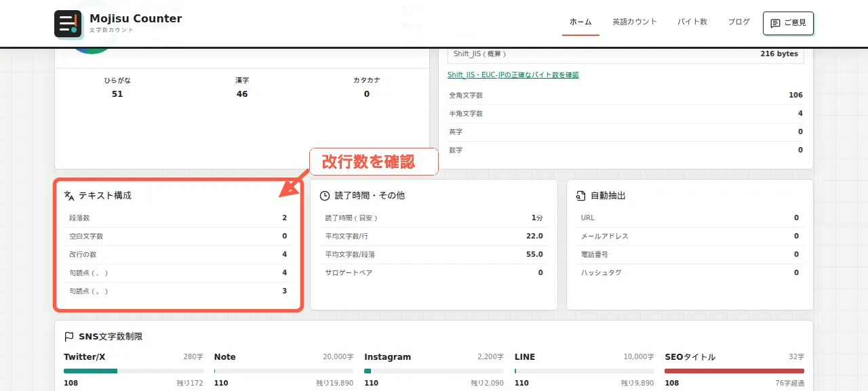Click the ご意見 feedback button
The image size is (868, 391).
point(788,23)
